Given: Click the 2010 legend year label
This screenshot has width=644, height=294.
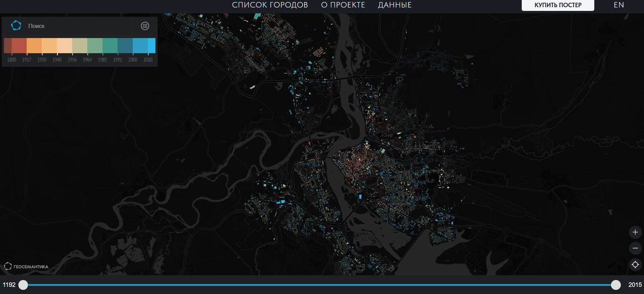Looking at the screenshot, I should click(x=148, y=60).
